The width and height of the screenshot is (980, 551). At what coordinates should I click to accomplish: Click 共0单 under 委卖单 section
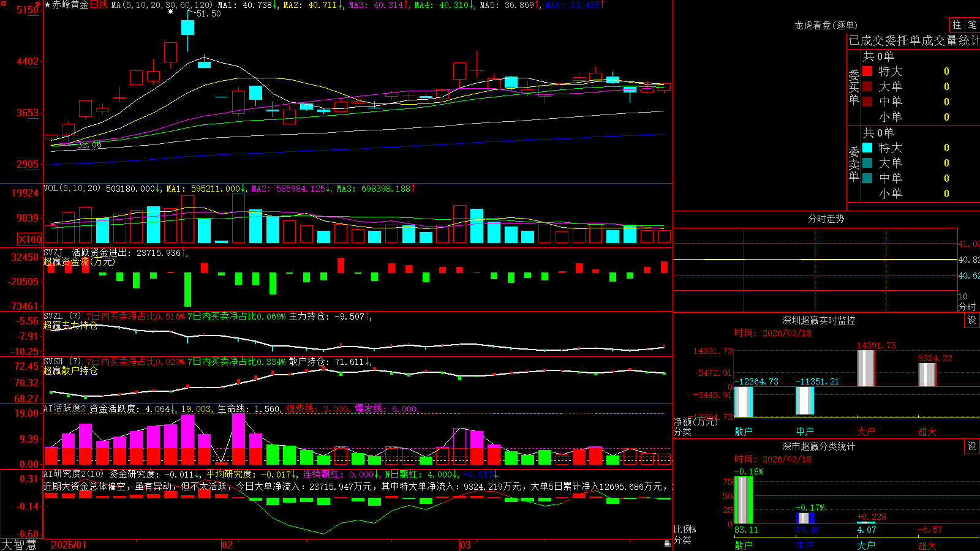click(878, 133)
